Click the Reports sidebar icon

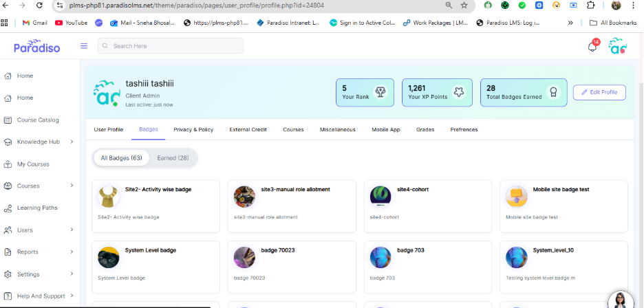click(x=8, y=252)
